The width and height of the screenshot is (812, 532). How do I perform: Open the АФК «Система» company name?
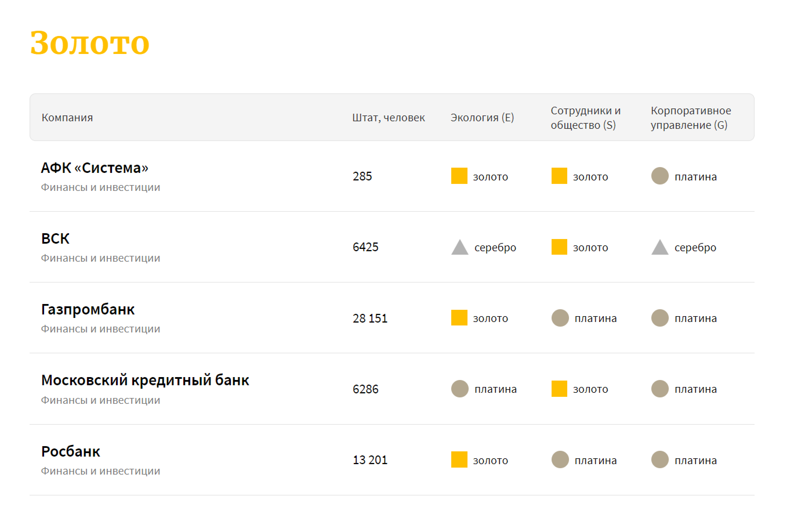coord(95,168)
